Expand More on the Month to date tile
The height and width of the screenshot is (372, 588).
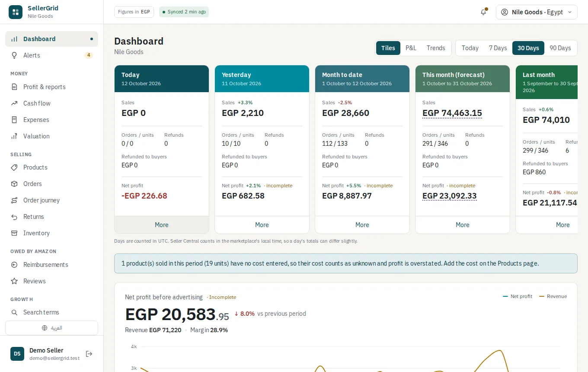(362, 225)
